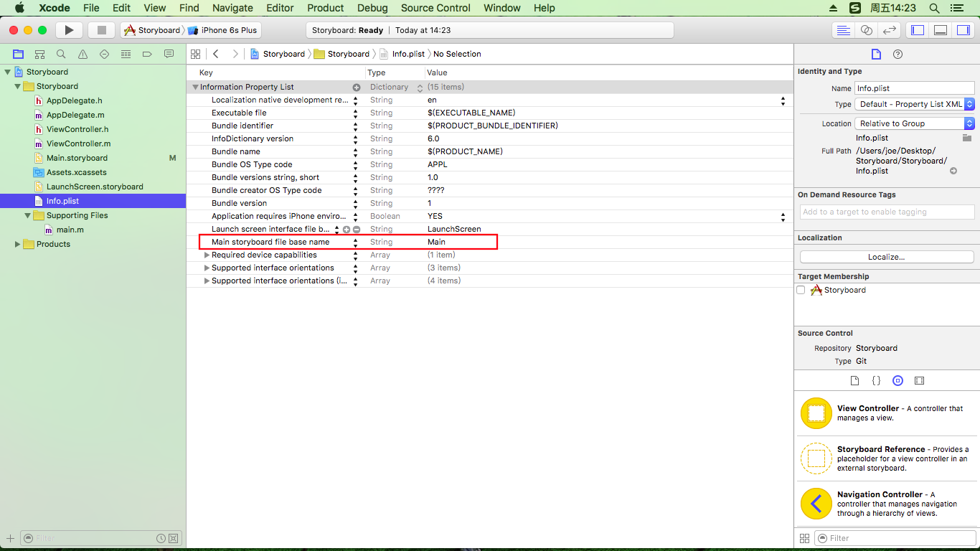Open the Version editor arrows icon
Image resolution: width=980 pixels, height=551 pixels.
[x=890, y=29]
